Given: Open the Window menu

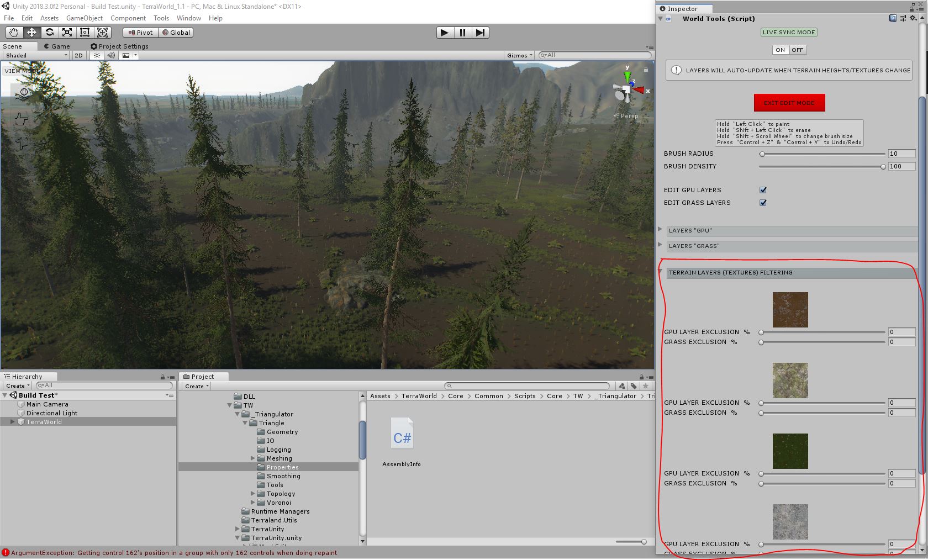Looking at the screenshot, I should (x=189, y=18).
